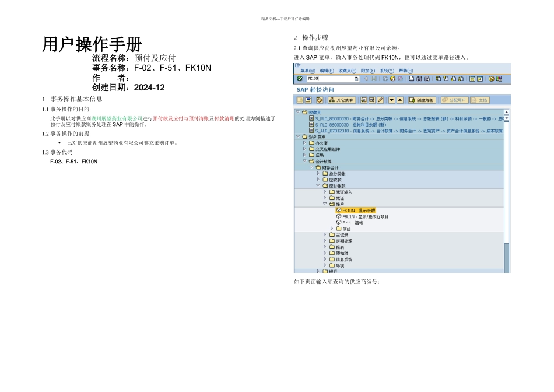Expand the 主记录 folder node
The image size is (554, 392).
point(325,235)
